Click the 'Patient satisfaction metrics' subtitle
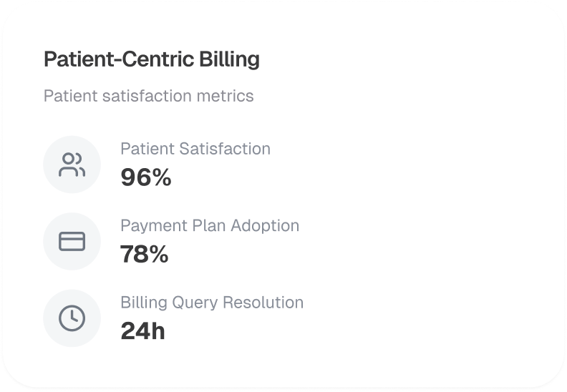 coord(148,96)
